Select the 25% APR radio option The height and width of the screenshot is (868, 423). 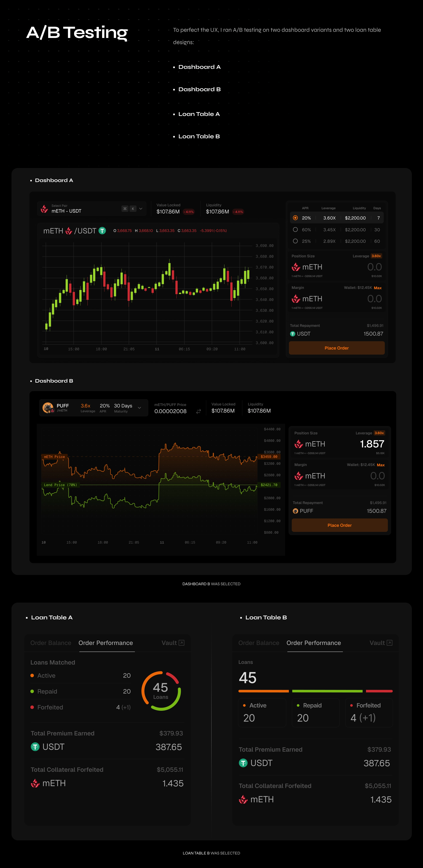(295, 241)
